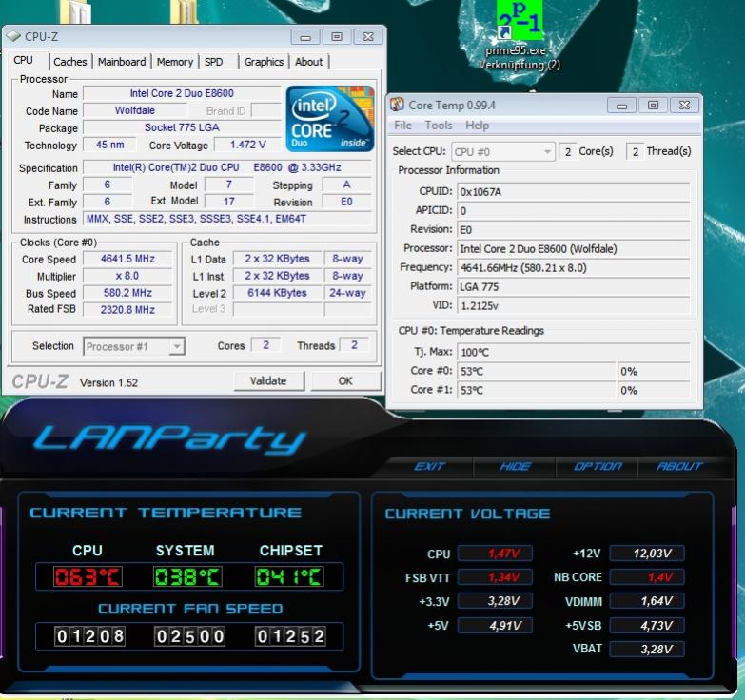Screen dimensions: 745x700
Task: Click the 01252 fan speed counter
Action: (290, 636)
